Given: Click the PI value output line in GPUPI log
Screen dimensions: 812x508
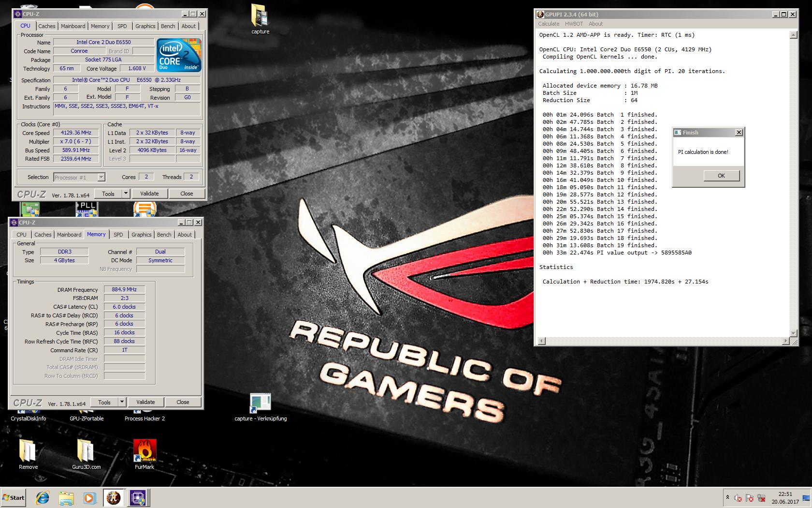Looking at the screenshot, I should coord(617,253).
